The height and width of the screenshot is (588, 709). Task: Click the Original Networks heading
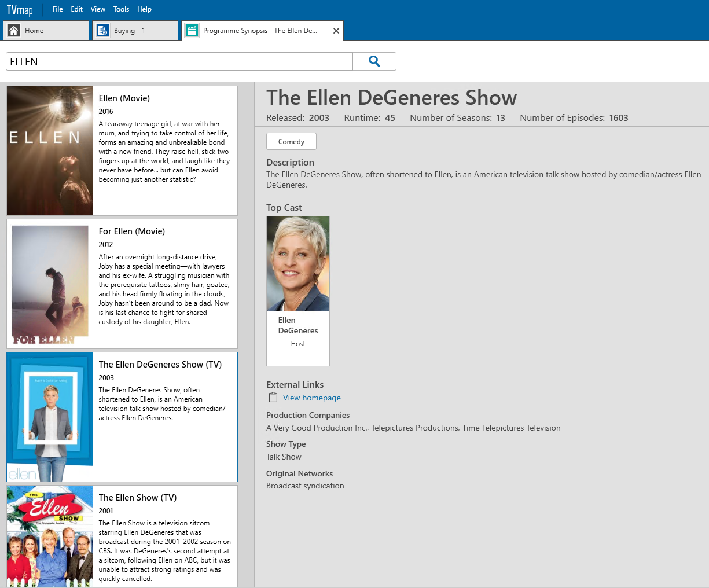click(299, 473)
